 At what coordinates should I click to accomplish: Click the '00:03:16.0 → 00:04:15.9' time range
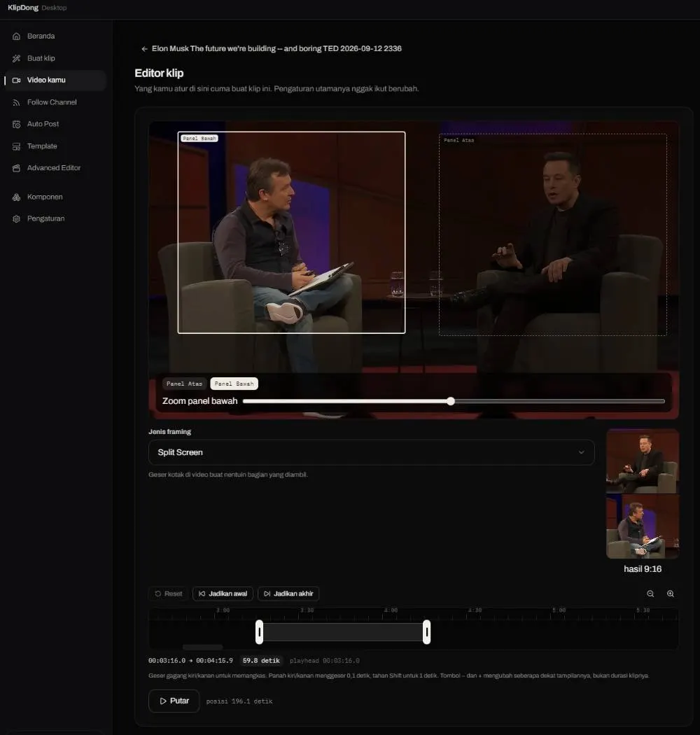[190, 661]
